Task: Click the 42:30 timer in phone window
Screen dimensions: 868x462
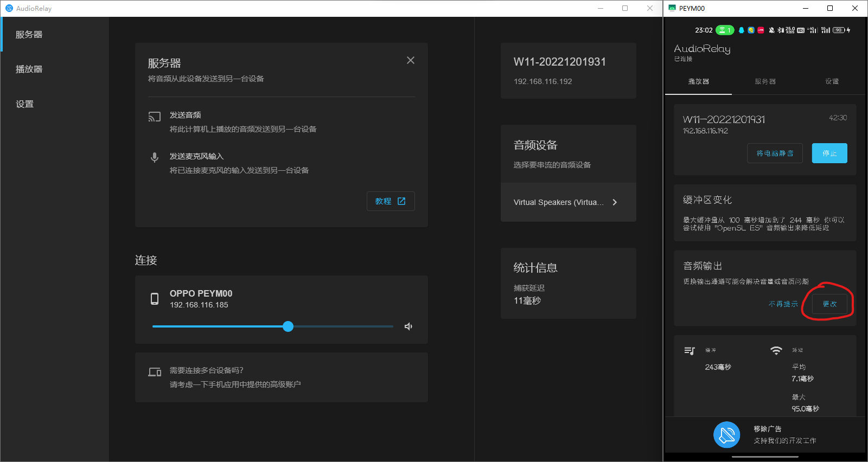Action: pos(838,118)
